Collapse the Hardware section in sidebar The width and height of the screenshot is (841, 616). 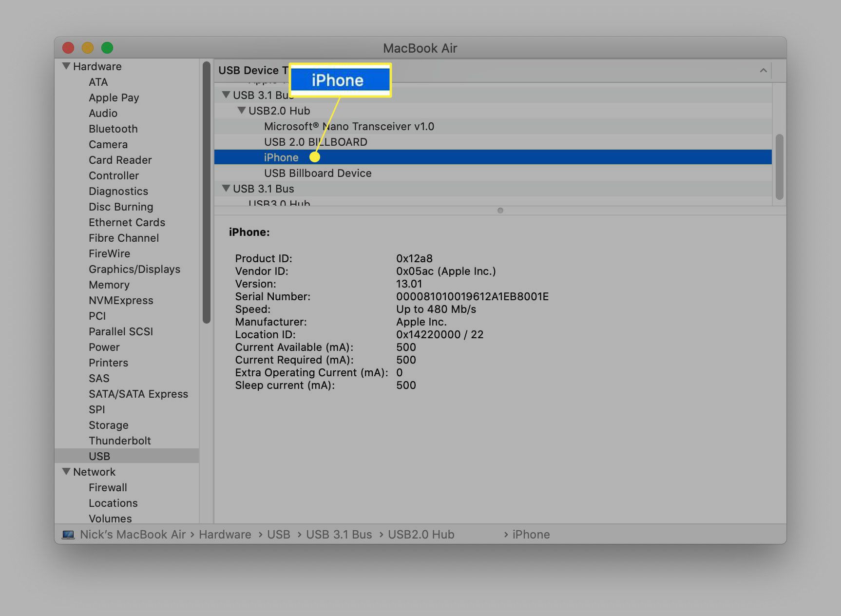(x=66, y=66)
